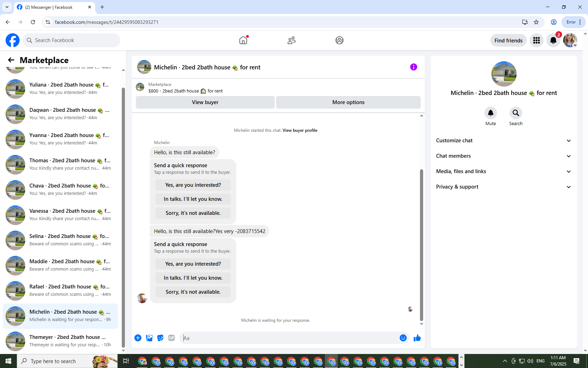Open more actions plus icon
The height and width of the screenshot is (368, 588).
[x=138, y=338]
